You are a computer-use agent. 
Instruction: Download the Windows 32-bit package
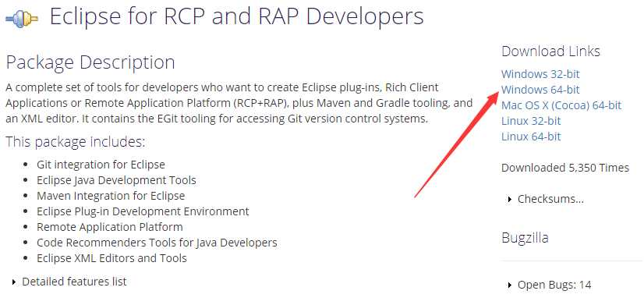tap(540, 74)
